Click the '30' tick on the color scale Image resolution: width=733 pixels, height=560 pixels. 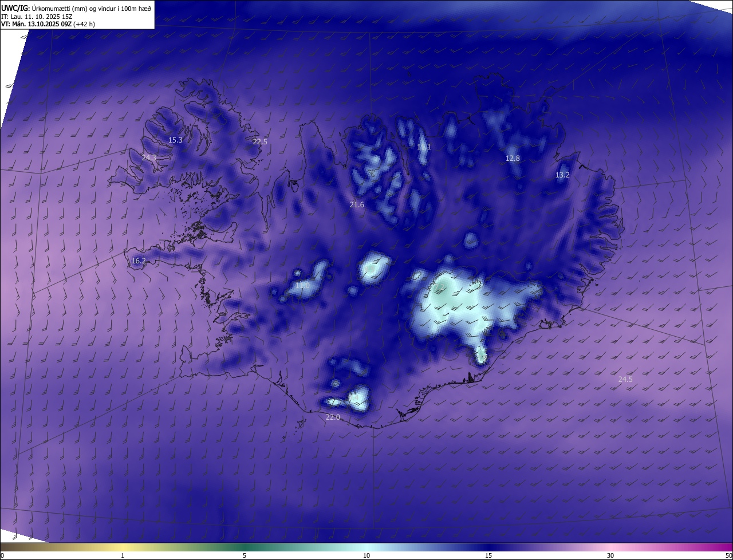pos(610,555)
